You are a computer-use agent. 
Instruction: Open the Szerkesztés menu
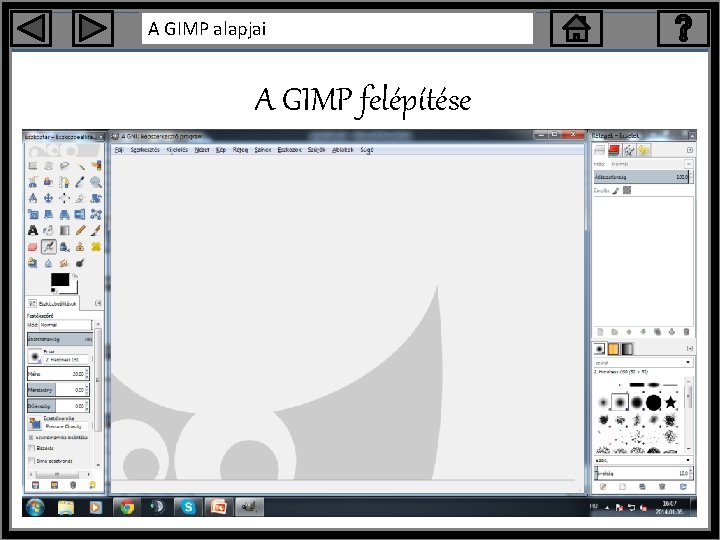[145, 150]
